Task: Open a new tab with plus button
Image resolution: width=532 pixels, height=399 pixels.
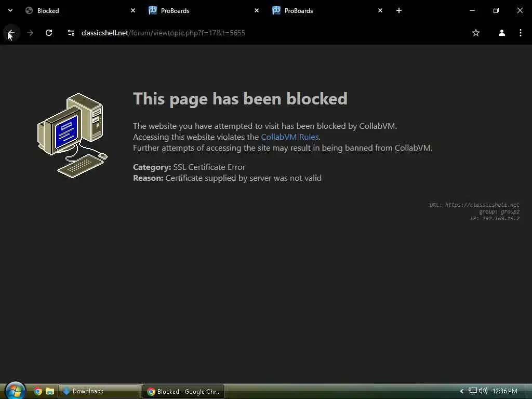Action: tap(399, 10)
